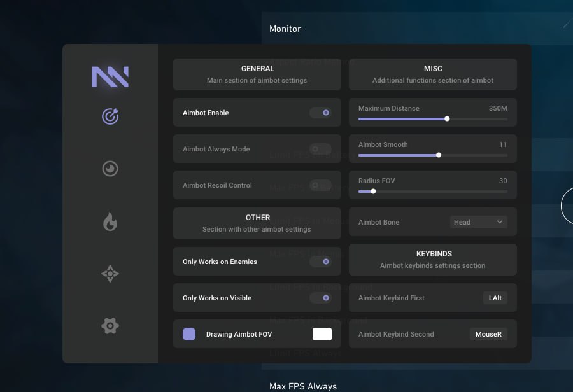Disable Only Works on Enemies
This screenshot has height=392, width=573.
click(x=321, y=262)
